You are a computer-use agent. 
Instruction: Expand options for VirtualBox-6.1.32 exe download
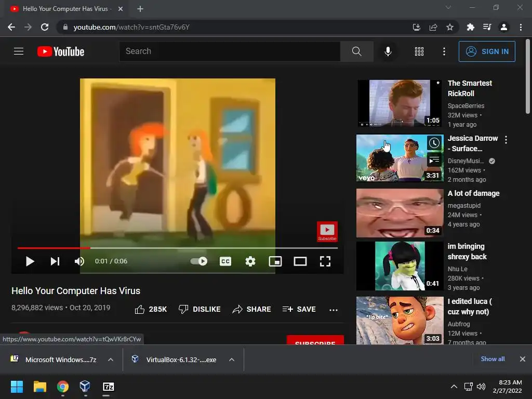(232, 360)
